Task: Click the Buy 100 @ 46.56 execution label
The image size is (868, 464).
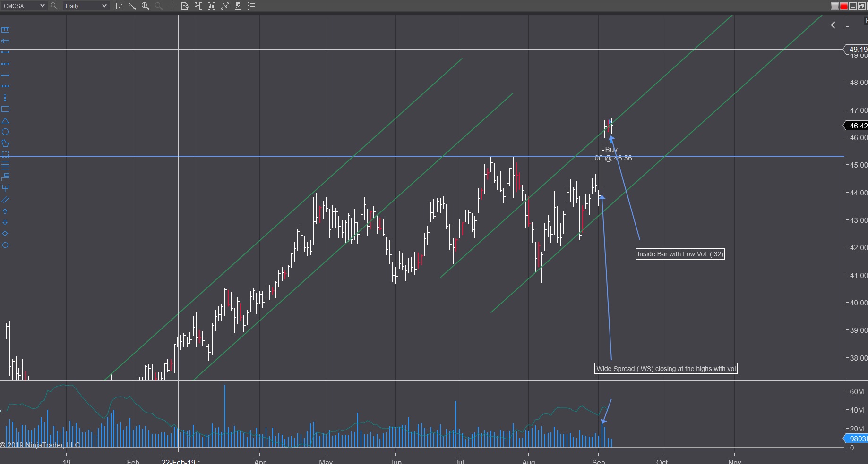Action: pyautogui.click(x=611, y=154)
